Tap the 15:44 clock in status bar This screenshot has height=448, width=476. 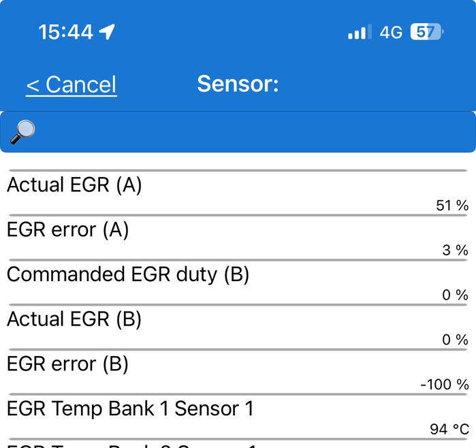click(x=65, y=32)
